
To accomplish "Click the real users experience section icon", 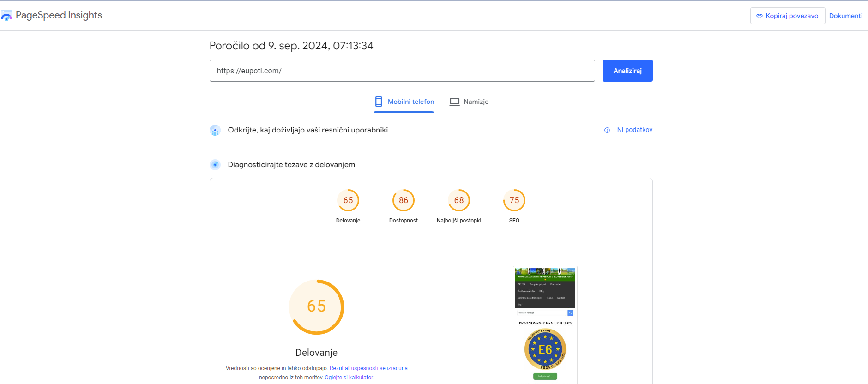I will coord(215,130).
